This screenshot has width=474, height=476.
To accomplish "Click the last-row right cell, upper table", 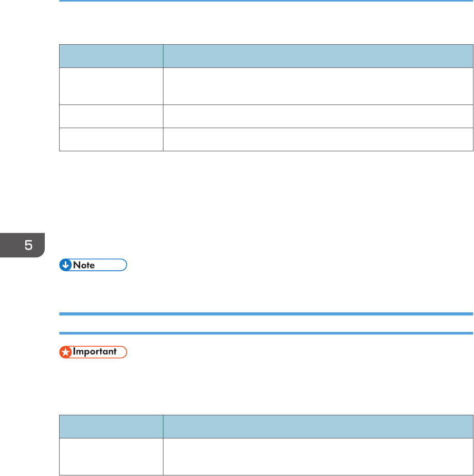I will pos(317,139).
